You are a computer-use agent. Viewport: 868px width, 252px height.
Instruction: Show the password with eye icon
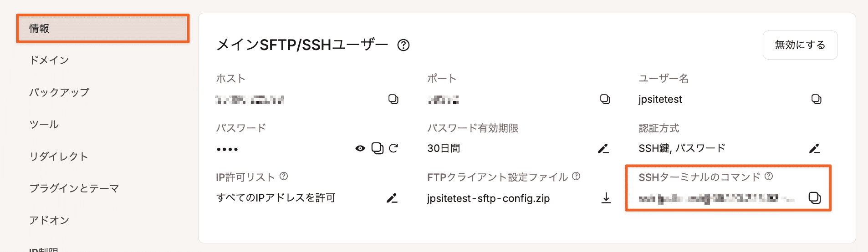coord(360,148)
